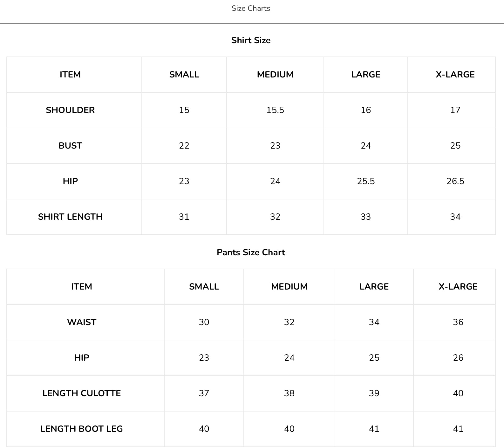Click the shirt table MEDIUM column header
This screenshot has height=448, width=504.
click(x=275, y=75)
